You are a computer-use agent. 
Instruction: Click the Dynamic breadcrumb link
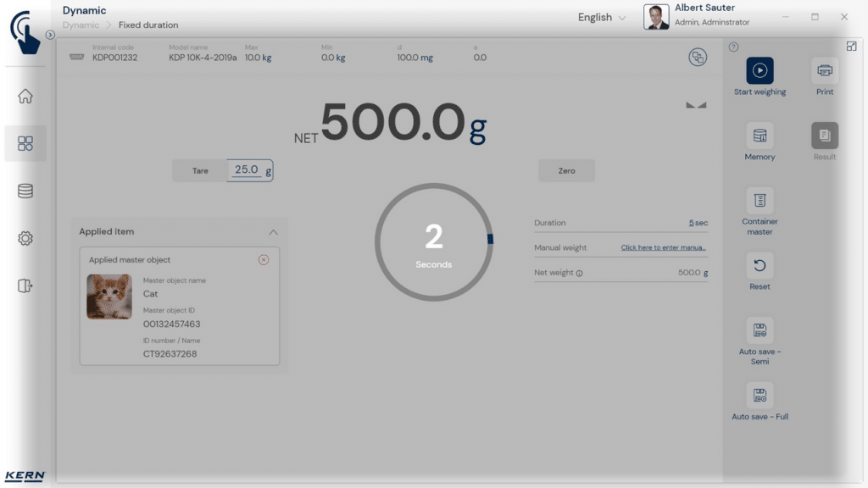point(81,25)
